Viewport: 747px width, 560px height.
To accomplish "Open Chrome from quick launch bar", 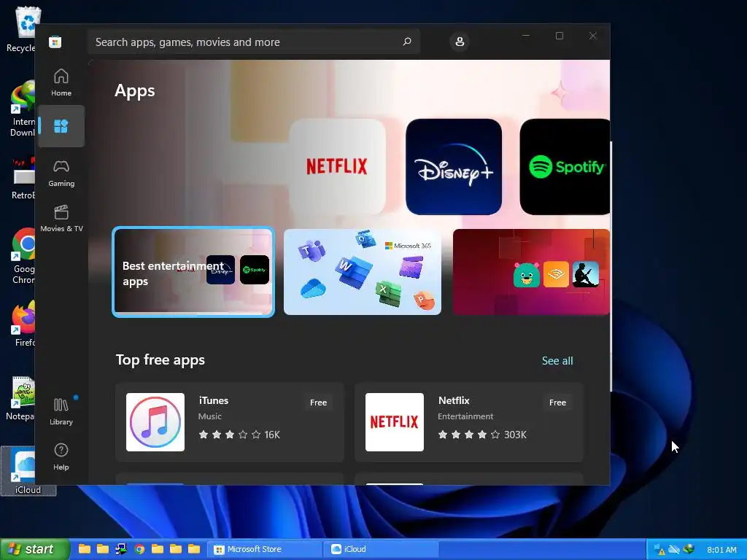I will click(139, 549).
